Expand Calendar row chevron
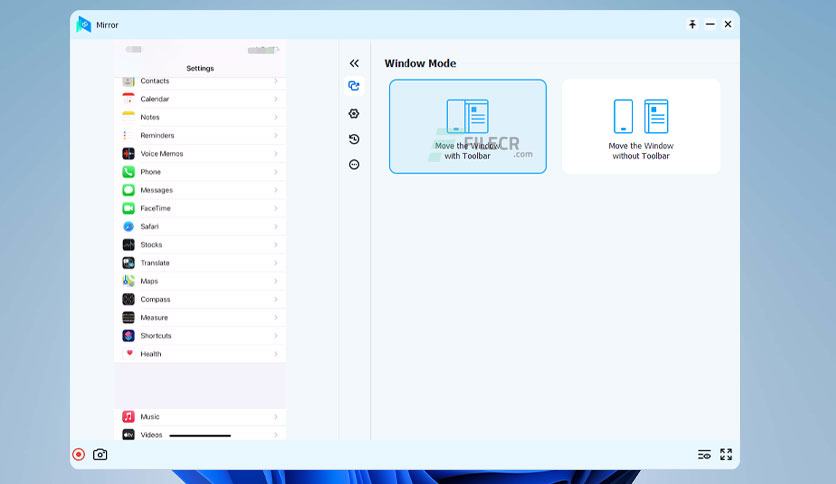Screen dimensions: 836x484 point(276,99)
